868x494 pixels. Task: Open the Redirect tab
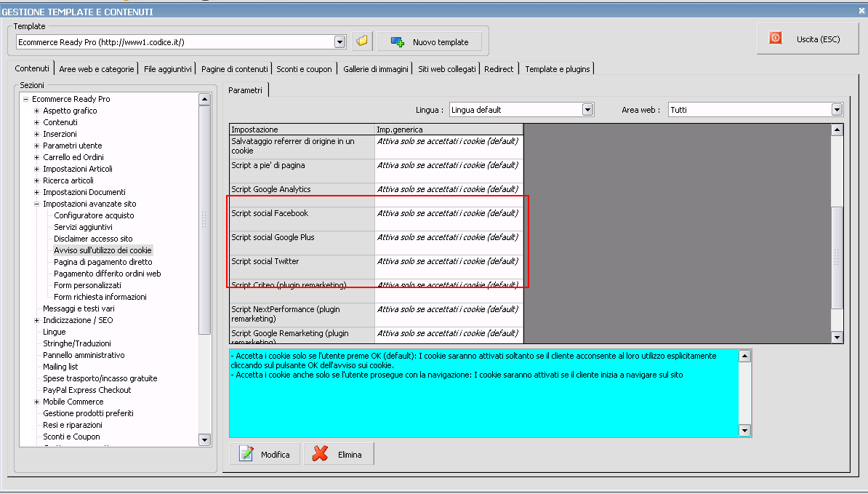499,69
